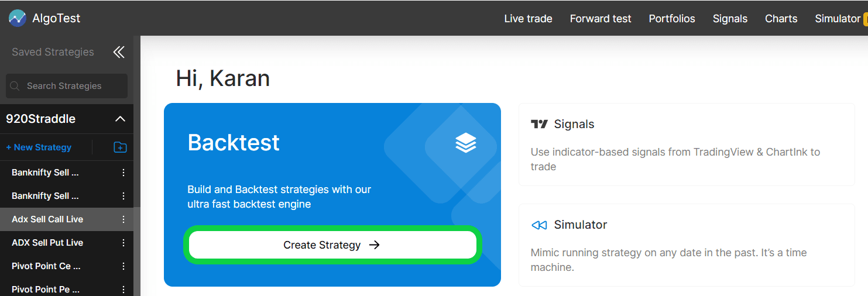Open three-dot menu for first Banknifty Sell strategy
This screenshot has height=296, width=868.
tap(123, 173)
